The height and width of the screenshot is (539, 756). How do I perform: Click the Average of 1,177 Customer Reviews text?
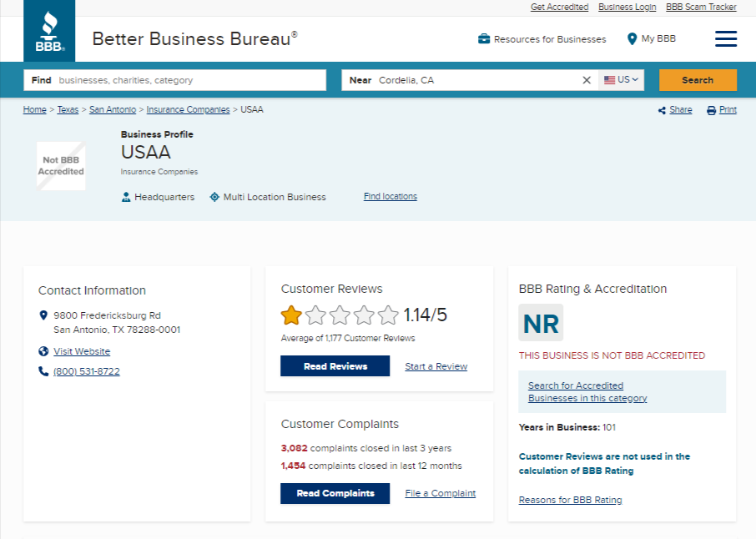[x=348, y=338]
